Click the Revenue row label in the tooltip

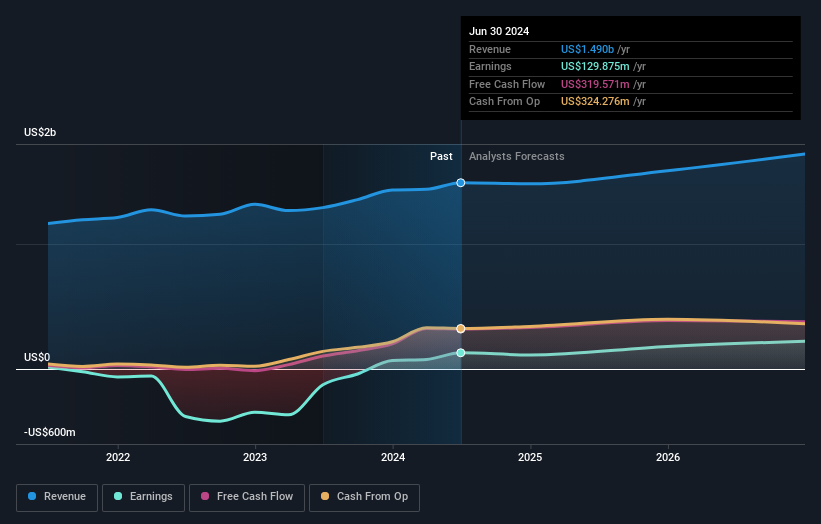(x=490, y=49)
